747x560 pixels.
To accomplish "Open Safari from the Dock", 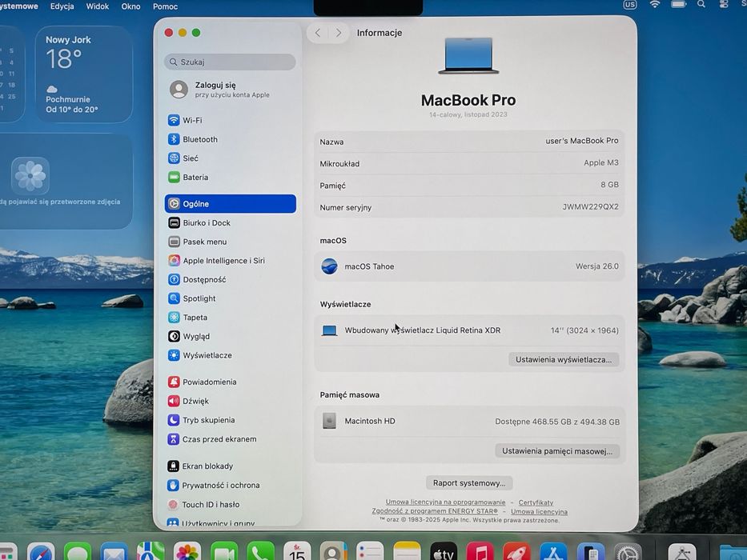I will click(41, 552).
